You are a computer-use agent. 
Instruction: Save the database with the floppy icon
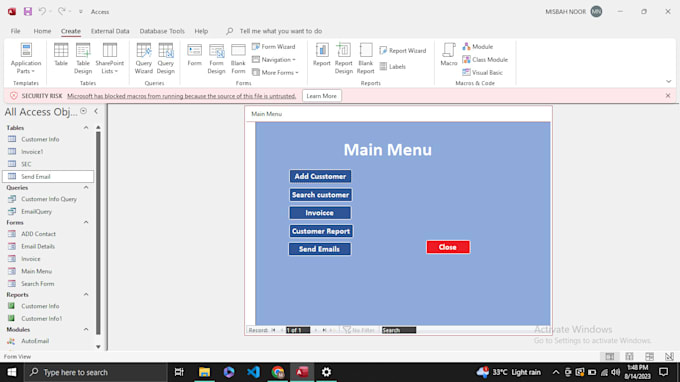pyautogui.click(x=28, y=12)
